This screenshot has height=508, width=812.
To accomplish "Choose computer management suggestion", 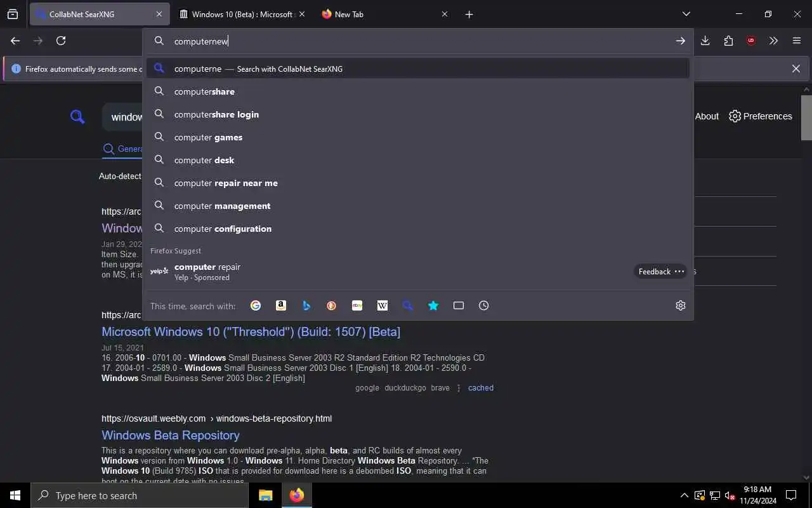I will (x=418, y=206).
